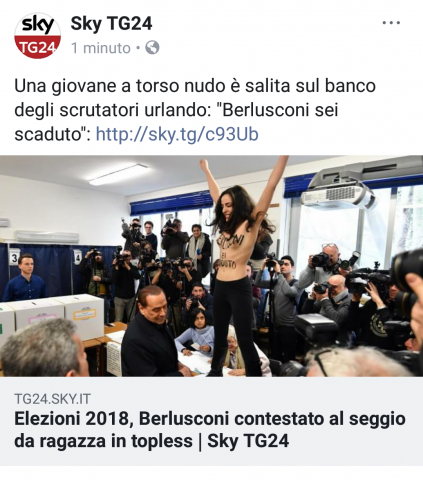423x480 pixels.
Task: Click the white ballot boxes in photo
Action: coord(52,317)
